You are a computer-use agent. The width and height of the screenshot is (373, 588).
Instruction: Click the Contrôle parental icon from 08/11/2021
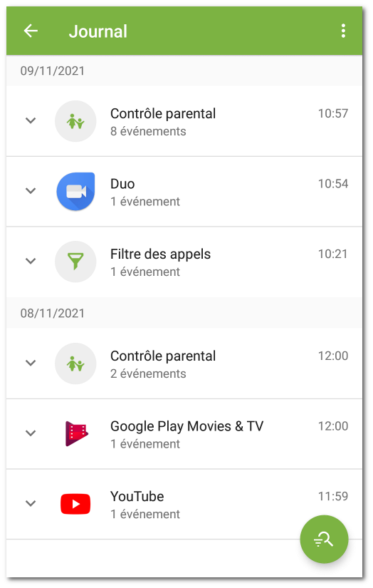tap(75, 363)
